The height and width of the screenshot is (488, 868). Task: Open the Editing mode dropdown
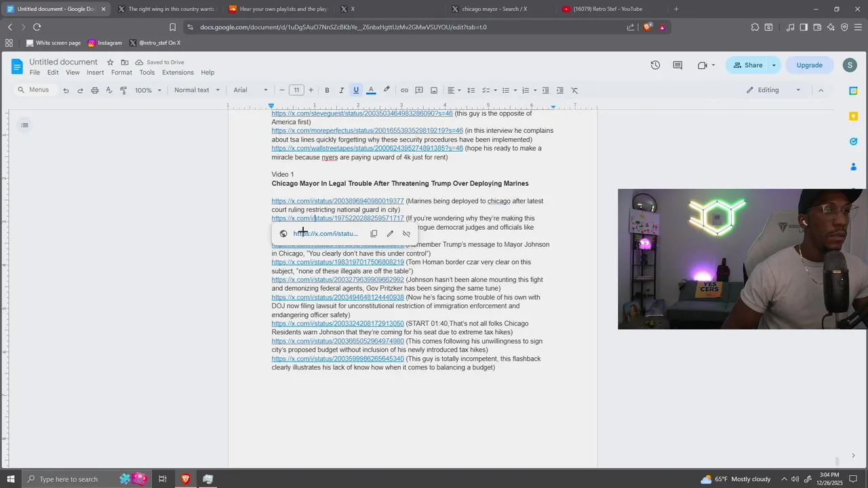coord(774,90)
